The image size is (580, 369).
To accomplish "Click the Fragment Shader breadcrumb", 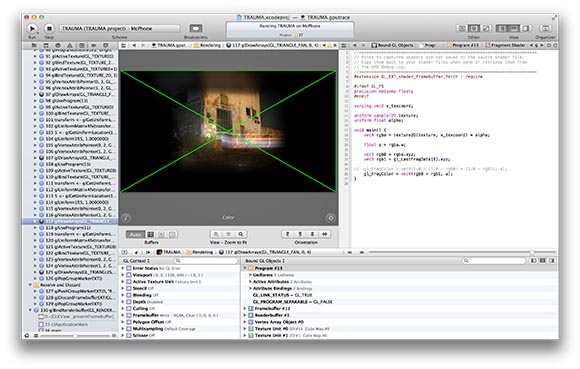I will (x=505, y=45).
